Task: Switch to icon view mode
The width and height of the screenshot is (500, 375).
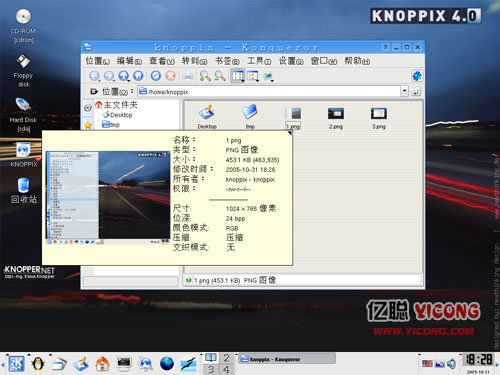Action: click(x=238, y=76)
